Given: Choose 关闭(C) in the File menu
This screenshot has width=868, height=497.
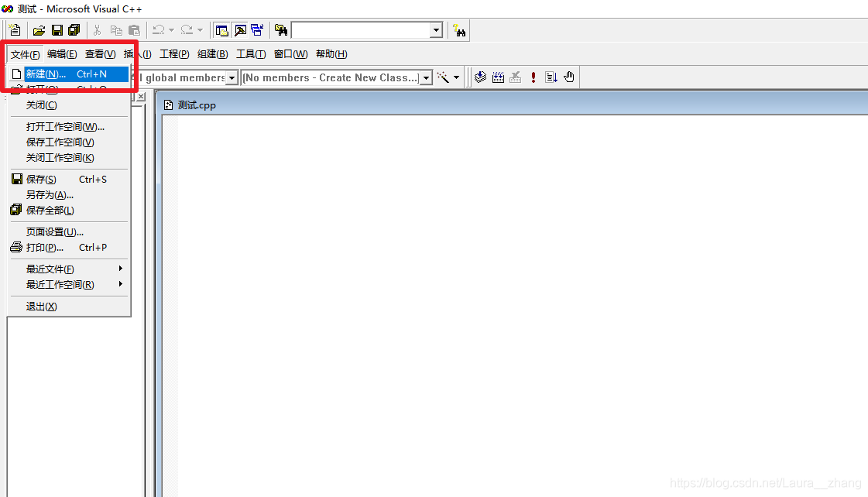Looking at the screenshot, I should [x=69, y=105].
